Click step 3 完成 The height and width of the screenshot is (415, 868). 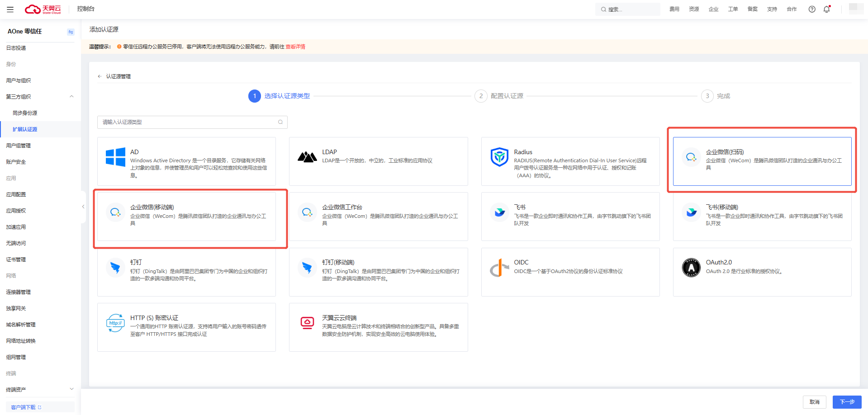(716, 96)
